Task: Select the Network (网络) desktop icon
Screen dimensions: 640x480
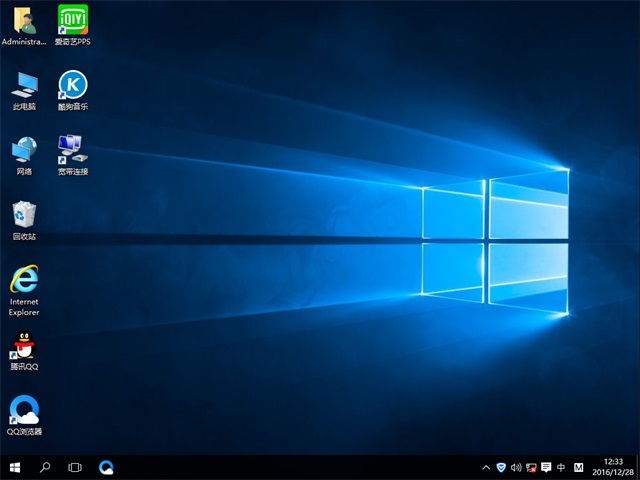Action: tap(24, 150)
